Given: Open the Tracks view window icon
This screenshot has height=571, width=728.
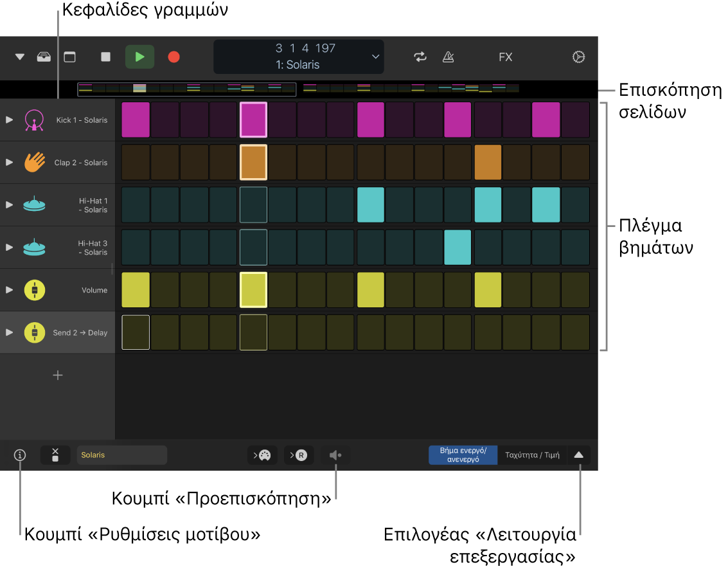Looking at the screenshot, I should (x=69, y=57).
